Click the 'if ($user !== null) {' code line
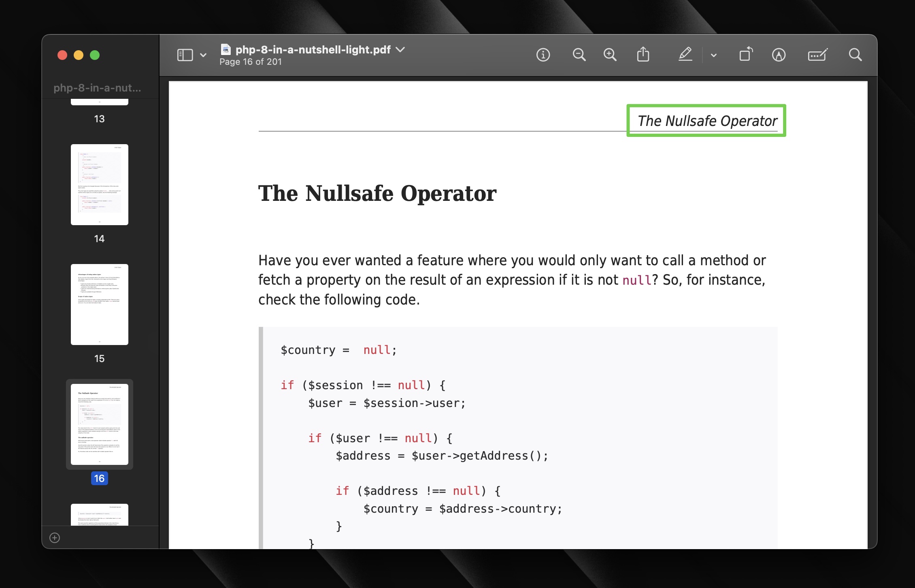 [380, 438]
